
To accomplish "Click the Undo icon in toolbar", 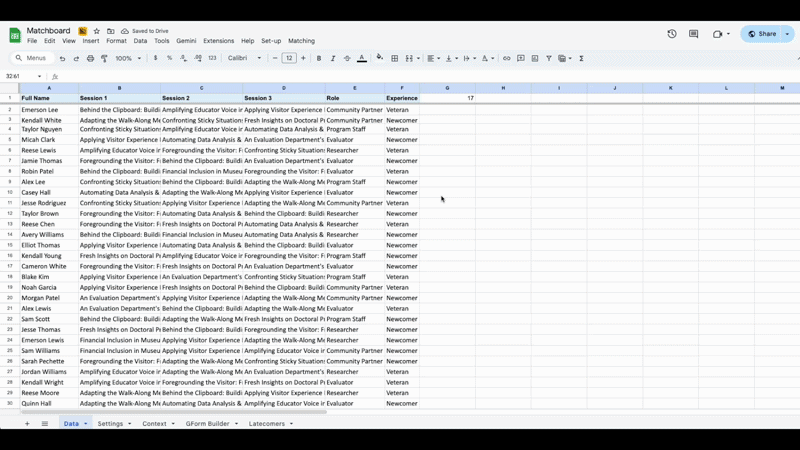I will pyautogui.click(x=62, y=58).
